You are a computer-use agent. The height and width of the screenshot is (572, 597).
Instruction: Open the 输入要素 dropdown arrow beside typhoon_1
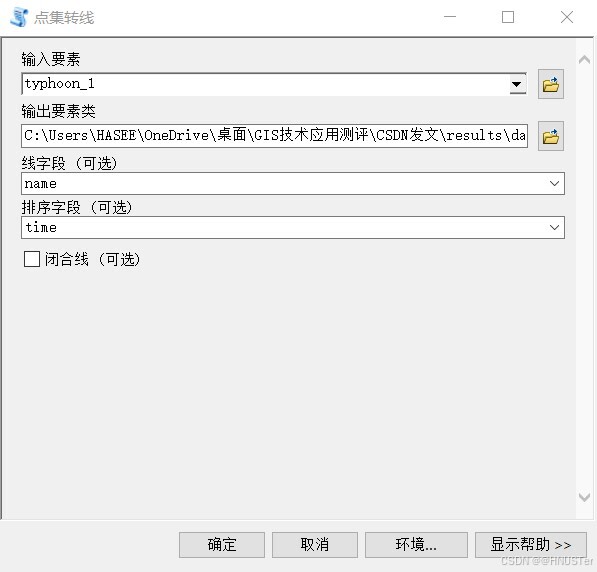(517, 84)
